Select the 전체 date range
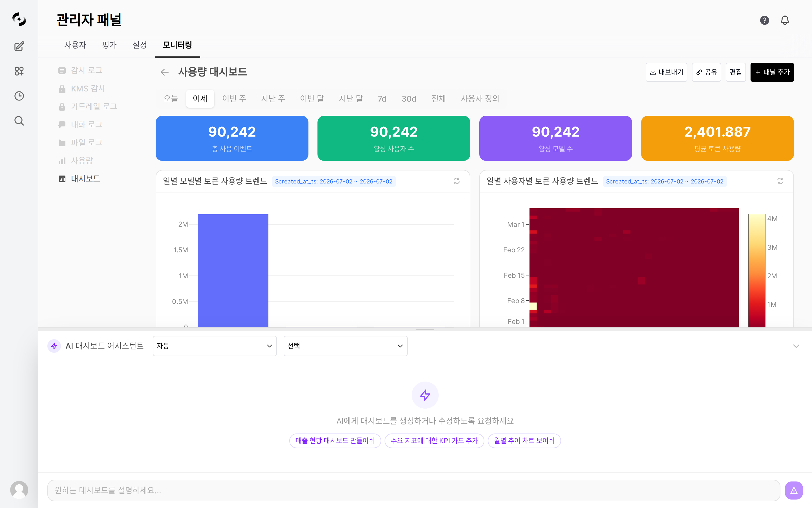Image resolution: width=812 pixels, height=508 pixels. [x=438, y=98]
